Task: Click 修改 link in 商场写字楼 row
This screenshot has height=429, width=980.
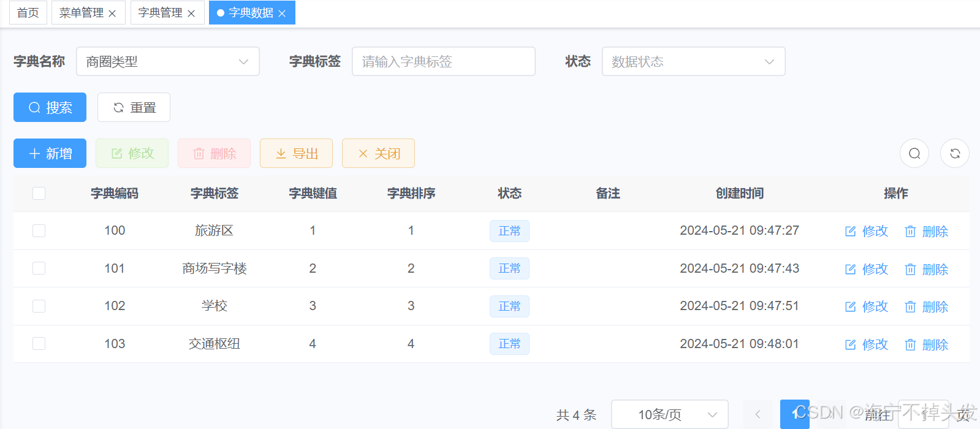Action: (x=867, y=269)
